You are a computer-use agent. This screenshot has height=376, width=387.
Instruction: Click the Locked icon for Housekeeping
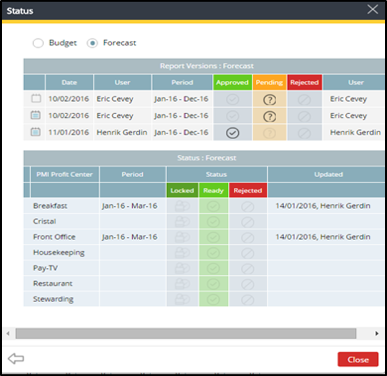[182, 253]
